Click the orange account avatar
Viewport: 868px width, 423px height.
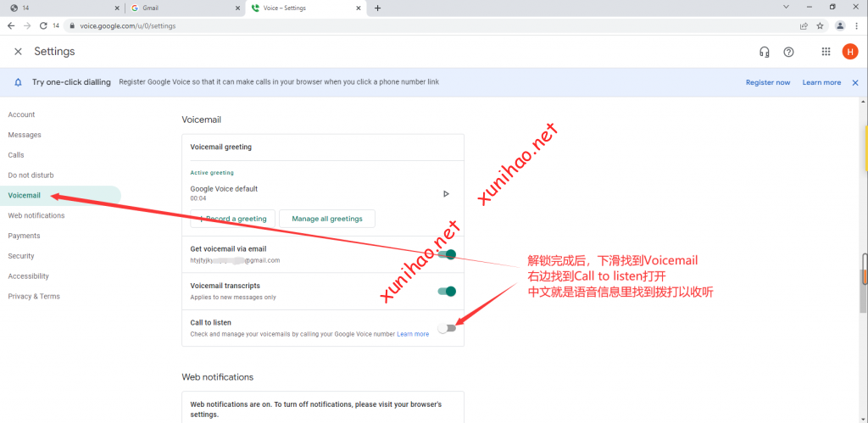pyautogui.click(x=849, y=52)
